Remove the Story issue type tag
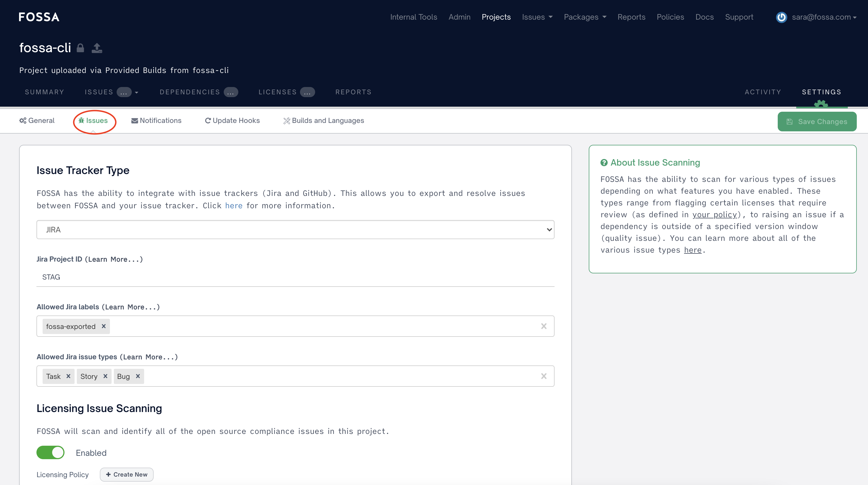Viewport: 868px width, 485px height. point(105,376)
